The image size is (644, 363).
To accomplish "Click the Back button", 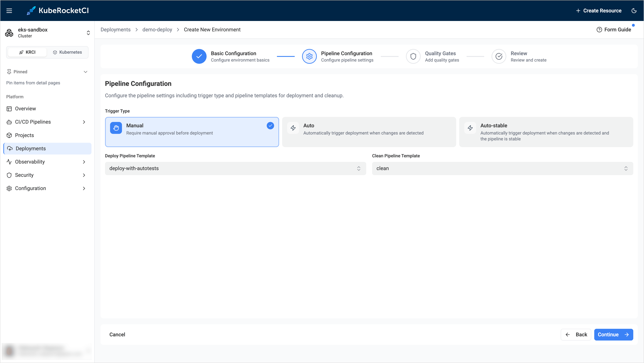I will click(576, 334).
